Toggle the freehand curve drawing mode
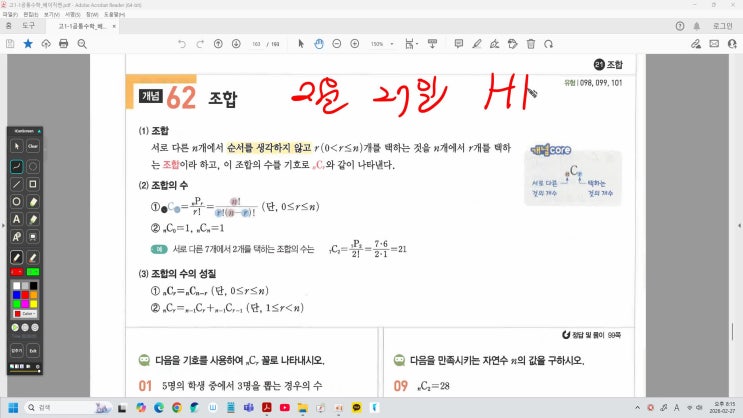The height and width of the screenshot is (418, 743). (17, 166)
